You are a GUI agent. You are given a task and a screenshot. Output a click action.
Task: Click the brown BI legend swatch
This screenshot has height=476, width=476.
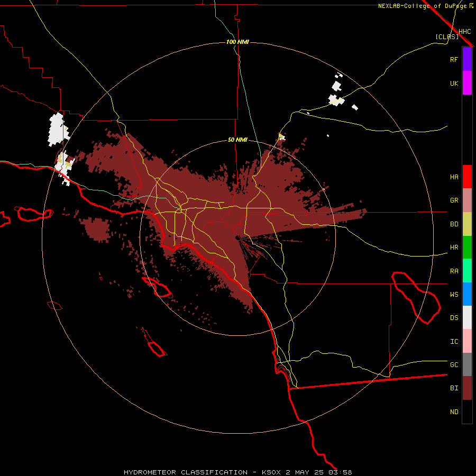467,388
